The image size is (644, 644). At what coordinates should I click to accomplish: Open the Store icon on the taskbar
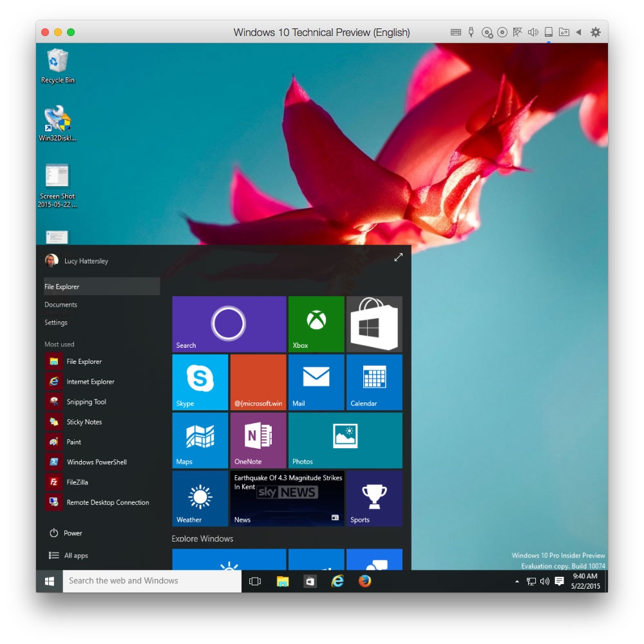[x=310, y=581]
